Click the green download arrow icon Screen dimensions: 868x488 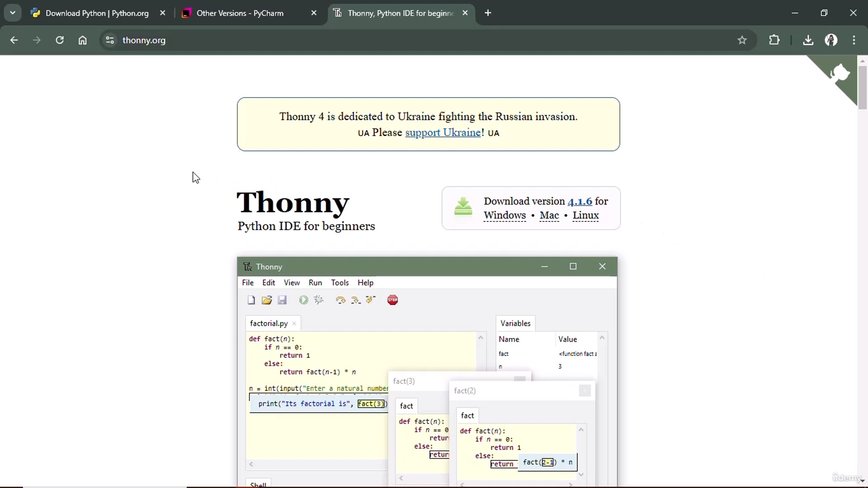pos(463,206)
